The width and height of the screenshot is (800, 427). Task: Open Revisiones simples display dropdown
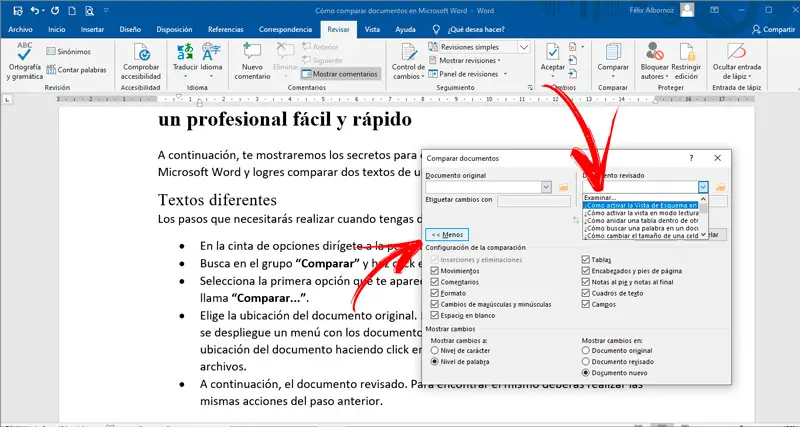pos(524,47)
